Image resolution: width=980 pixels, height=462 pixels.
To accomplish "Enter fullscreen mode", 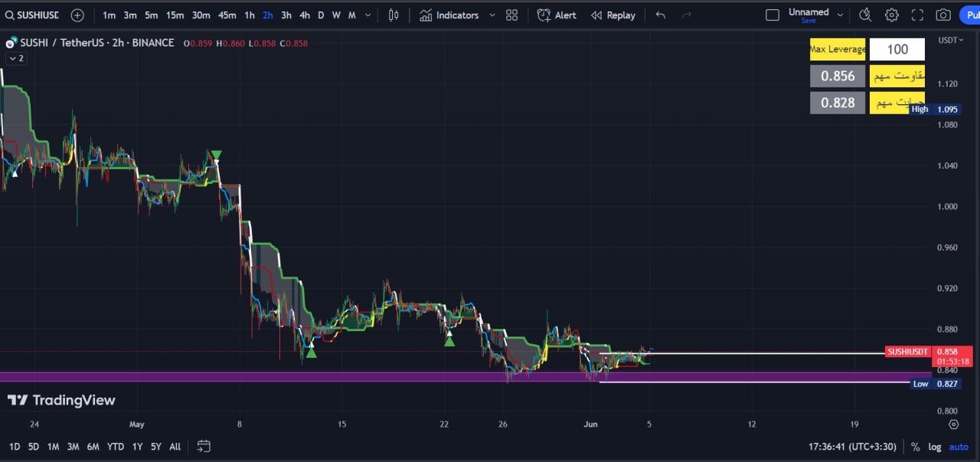I will click(918, 15).
